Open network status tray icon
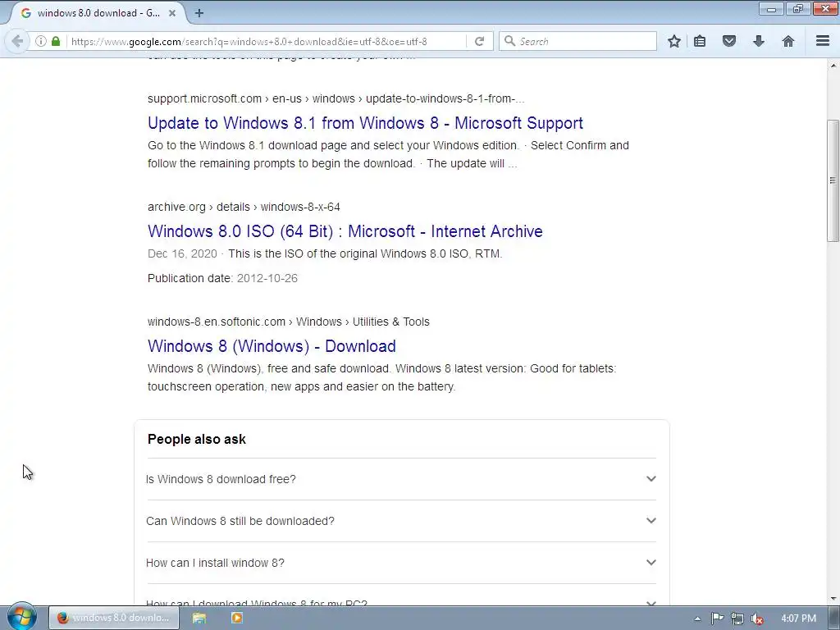This screenshot has width=840, height=630. 737,619
